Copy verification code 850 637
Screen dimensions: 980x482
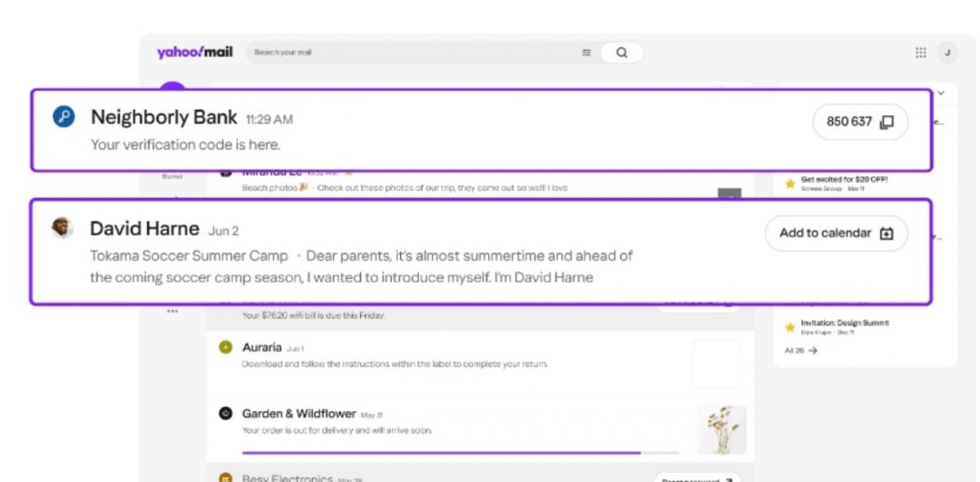click(859, 122)
